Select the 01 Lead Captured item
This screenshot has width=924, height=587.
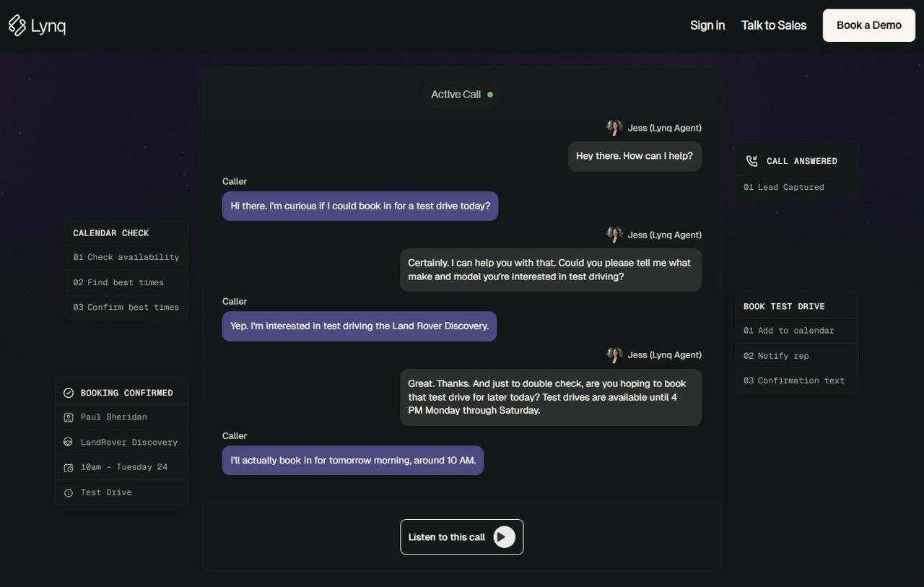tap(797, 187)
